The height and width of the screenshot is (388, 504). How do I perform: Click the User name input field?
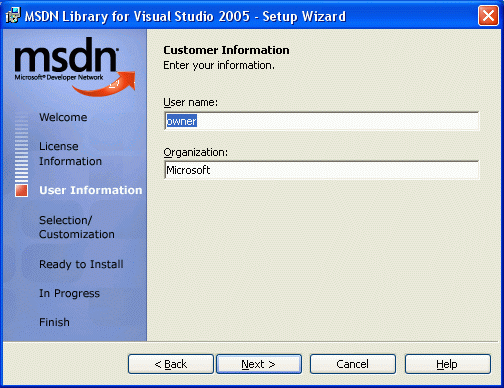(x=322, y=121)
